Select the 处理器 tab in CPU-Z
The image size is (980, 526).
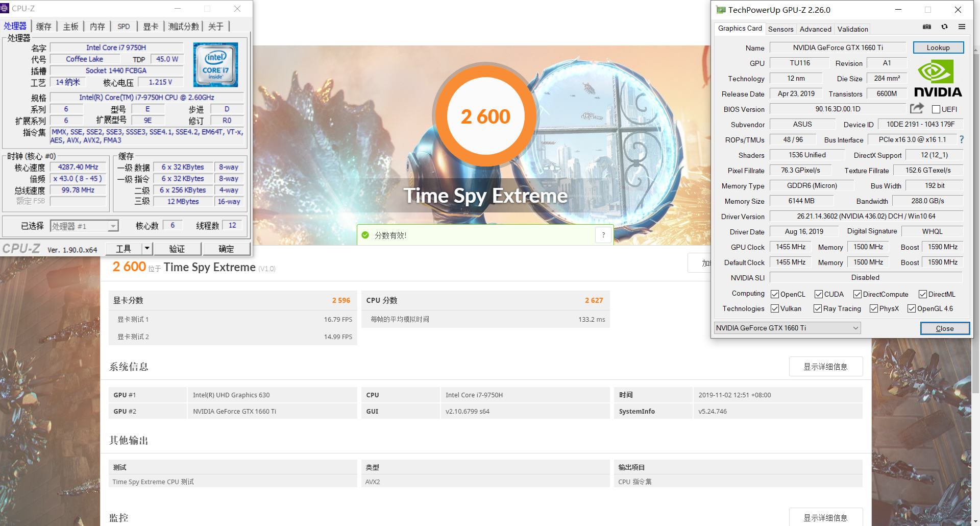click(x=15, y=26)
